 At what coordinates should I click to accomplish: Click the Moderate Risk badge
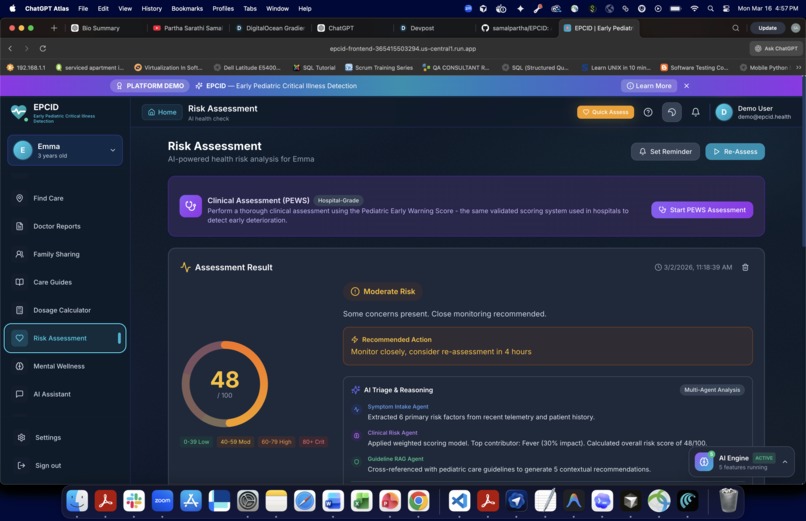pos(383,291)
